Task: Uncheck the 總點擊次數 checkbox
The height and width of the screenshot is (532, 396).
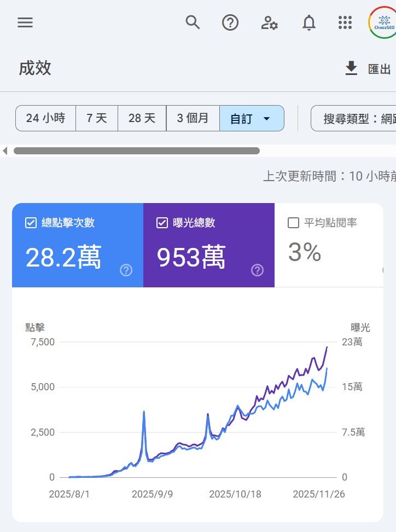Action: coord(31,223)
